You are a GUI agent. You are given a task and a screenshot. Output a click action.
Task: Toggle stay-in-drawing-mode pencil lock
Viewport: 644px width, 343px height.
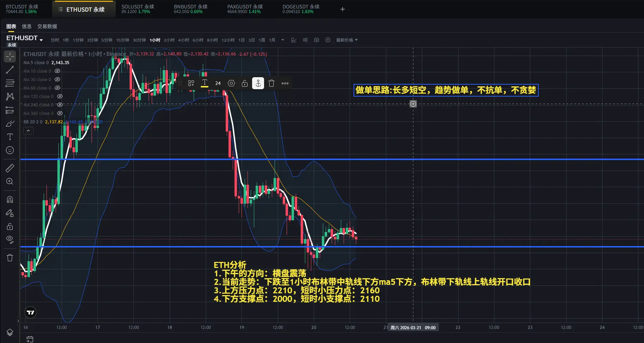[x=10, y=213]
